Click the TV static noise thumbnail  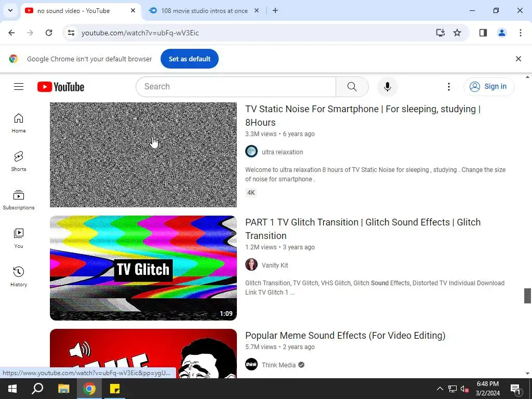pos(143,155)
